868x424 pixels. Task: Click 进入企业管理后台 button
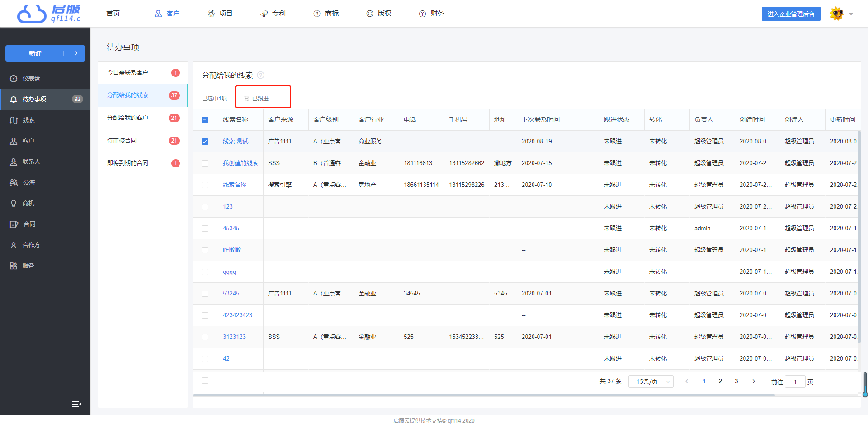tap(791, 14)
